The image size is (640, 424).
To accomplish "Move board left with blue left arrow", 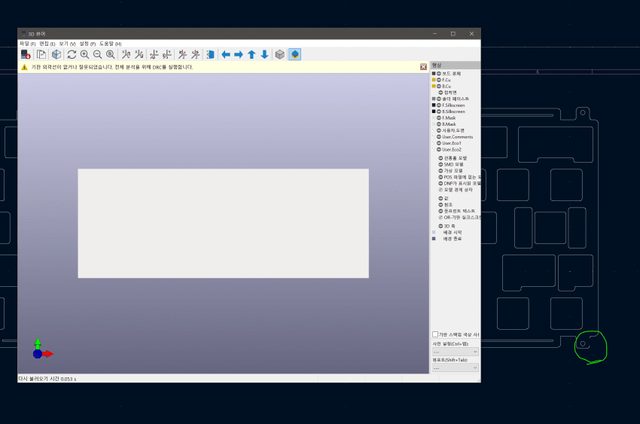I will pyautogui.click(x=225, y=54).
